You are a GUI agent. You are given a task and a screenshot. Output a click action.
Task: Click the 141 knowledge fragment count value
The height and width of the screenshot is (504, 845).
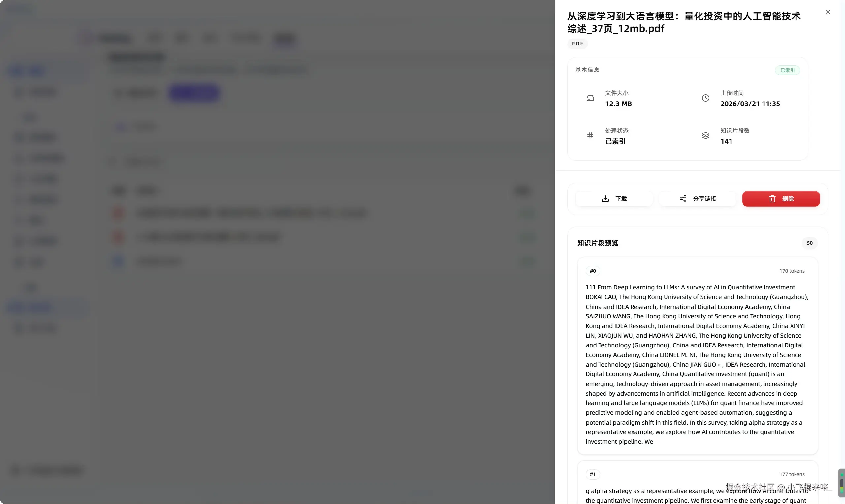point(726,141)
